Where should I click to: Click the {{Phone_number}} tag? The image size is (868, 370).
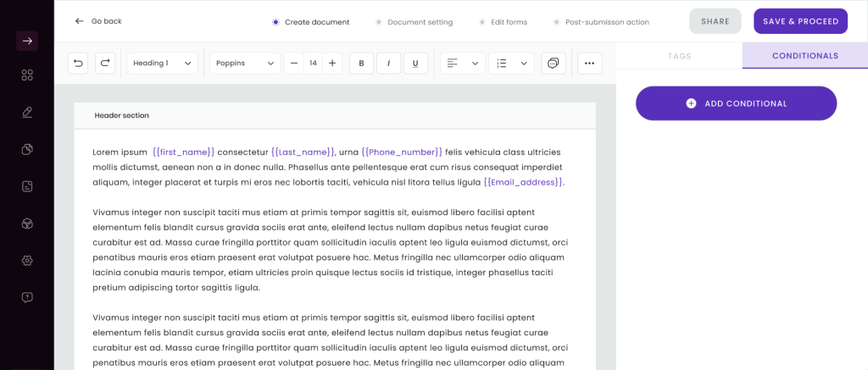click(x=402, y=152)
